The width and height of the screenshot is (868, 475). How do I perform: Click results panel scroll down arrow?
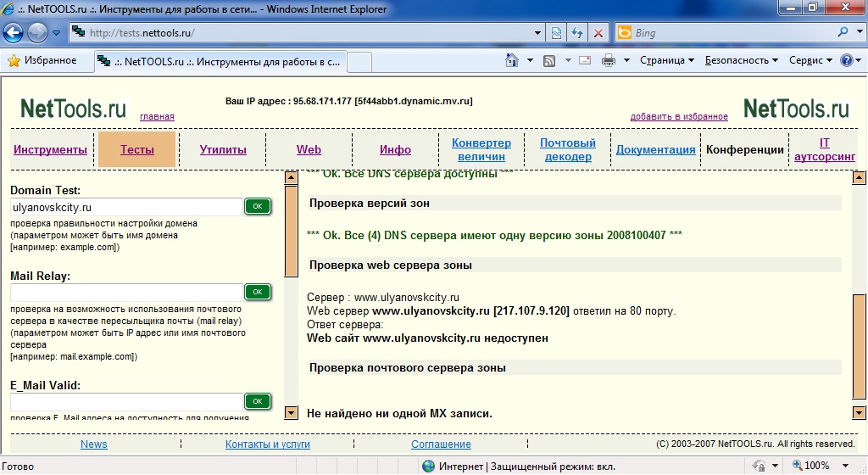(x=859, y=412)
